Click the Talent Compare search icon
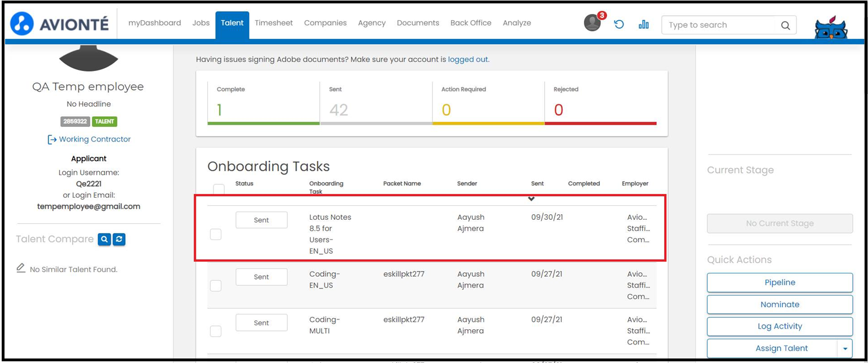 [x=104, y=240]
